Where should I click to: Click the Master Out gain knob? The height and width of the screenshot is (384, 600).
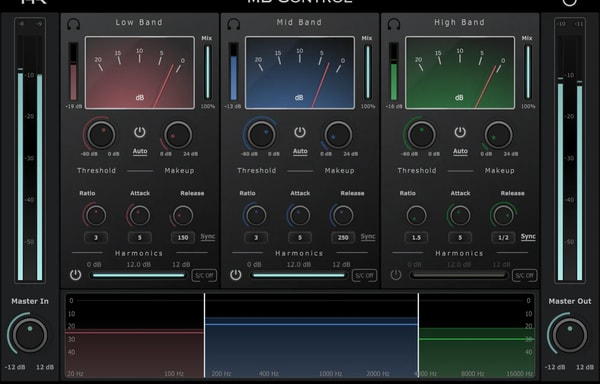click(x=570, y=335)
